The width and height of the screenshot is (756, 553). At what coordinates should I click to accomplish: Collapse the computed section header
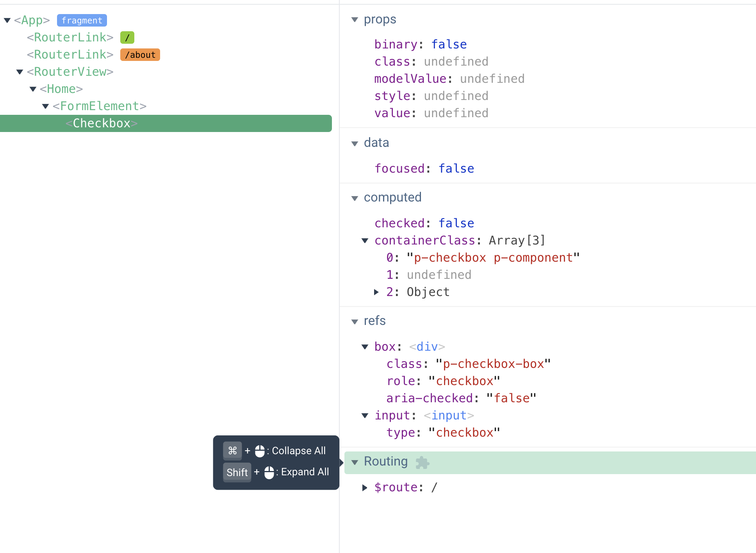[x=355, y=198]
